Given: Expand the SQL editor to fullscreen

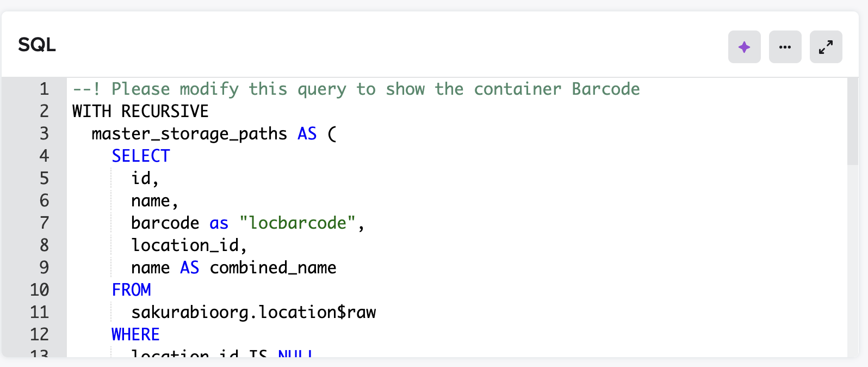Looking at the screenshot, I should coord(826,47).
